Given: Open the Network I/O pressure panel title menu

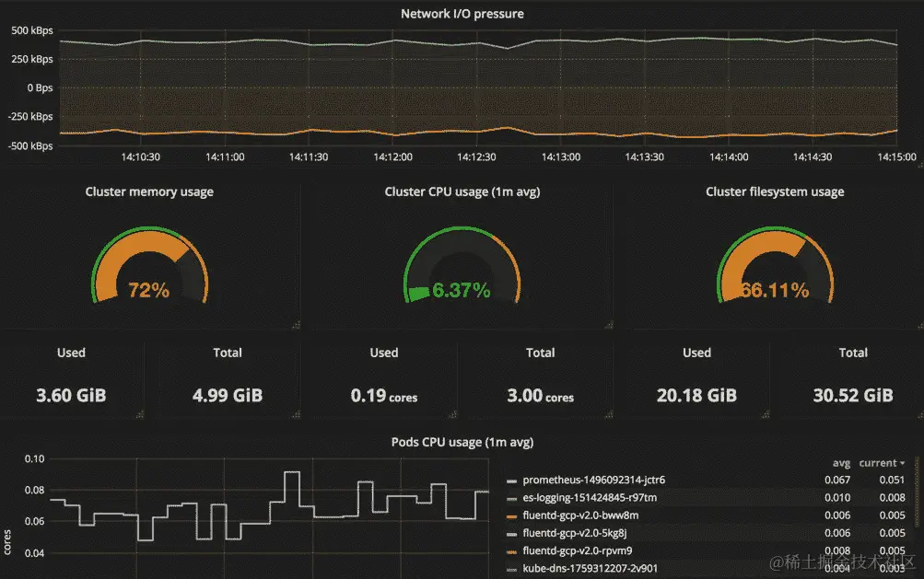Looking at the screenshot, I should point(462,14).
